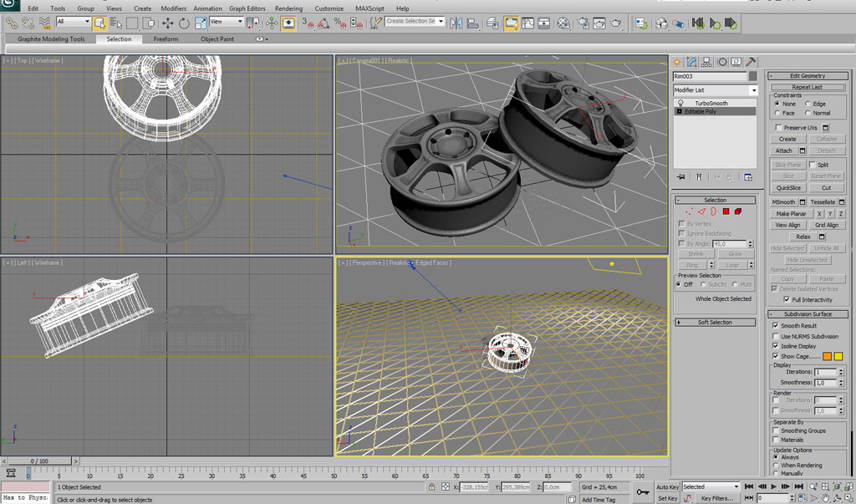Click the Relax button
856x504 pixels.
pyautogui.click(x=803, y=237)
